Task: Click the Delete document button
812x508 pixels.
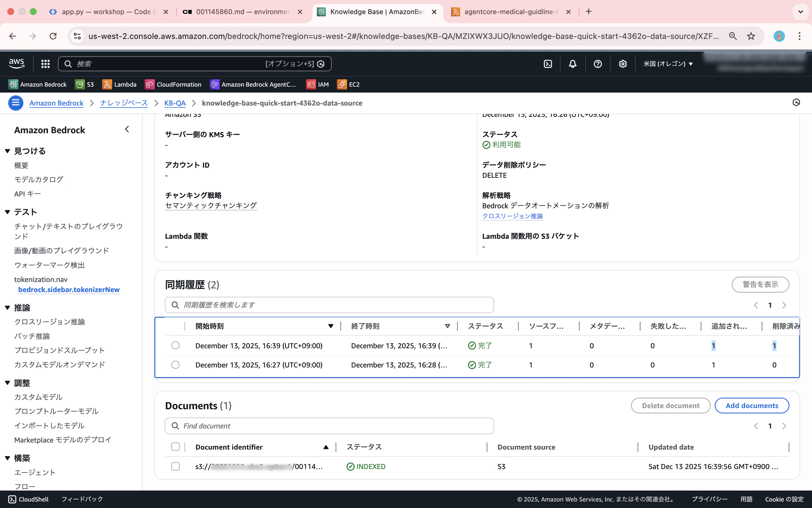Action: 670,406
